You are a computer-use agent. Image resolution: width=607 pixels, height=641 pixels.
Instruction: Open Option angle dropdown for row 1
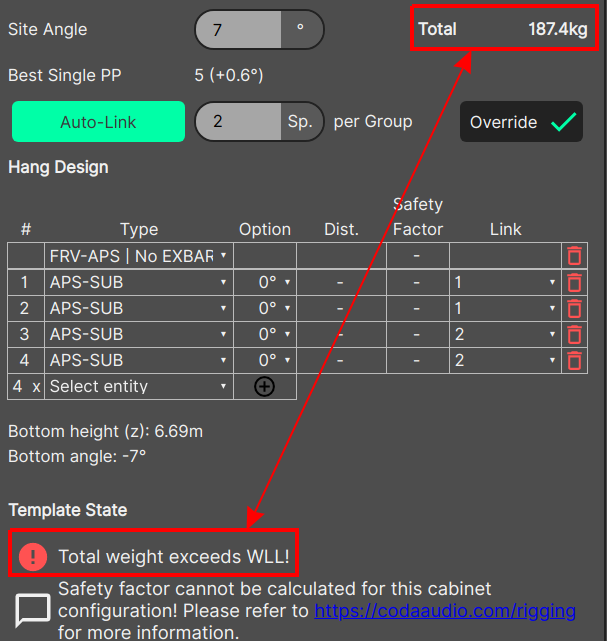[x=265, y=282]
